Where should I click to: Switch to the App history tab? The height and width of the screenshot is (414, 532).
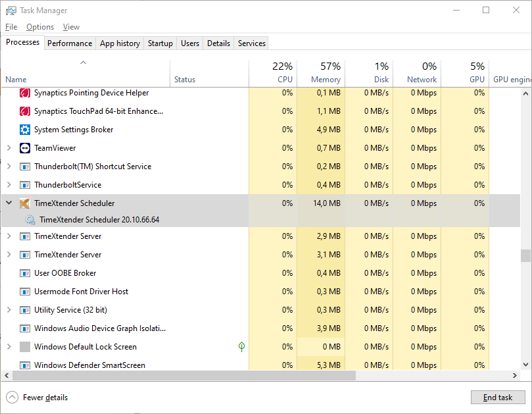coord(120,43)
